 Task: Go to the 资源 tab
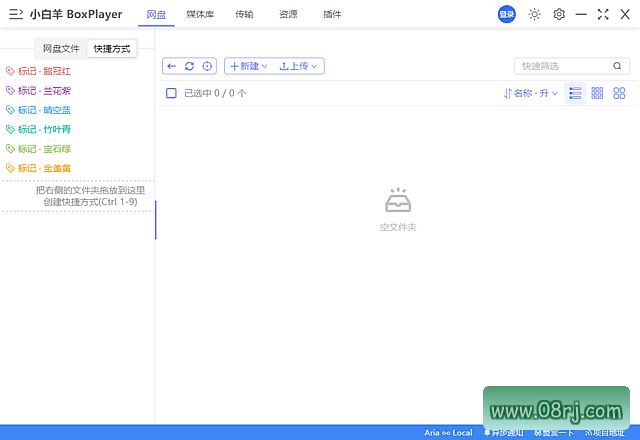(x=288, y=14)
